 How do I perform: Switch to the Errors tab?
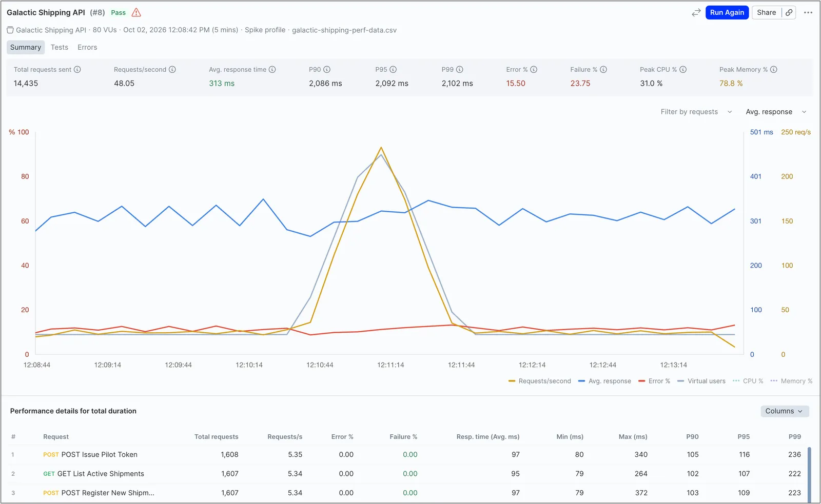coord(87,47)
